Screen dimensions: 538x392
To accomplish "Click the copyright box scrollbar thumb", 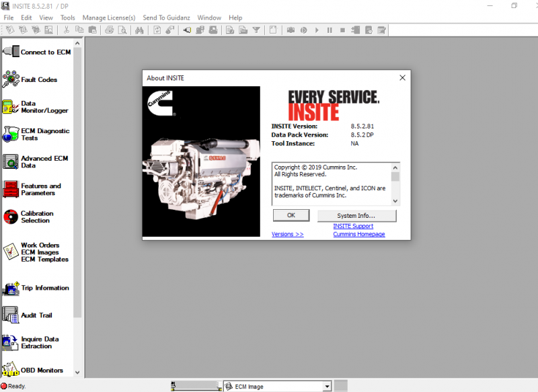I will (395, 177).
